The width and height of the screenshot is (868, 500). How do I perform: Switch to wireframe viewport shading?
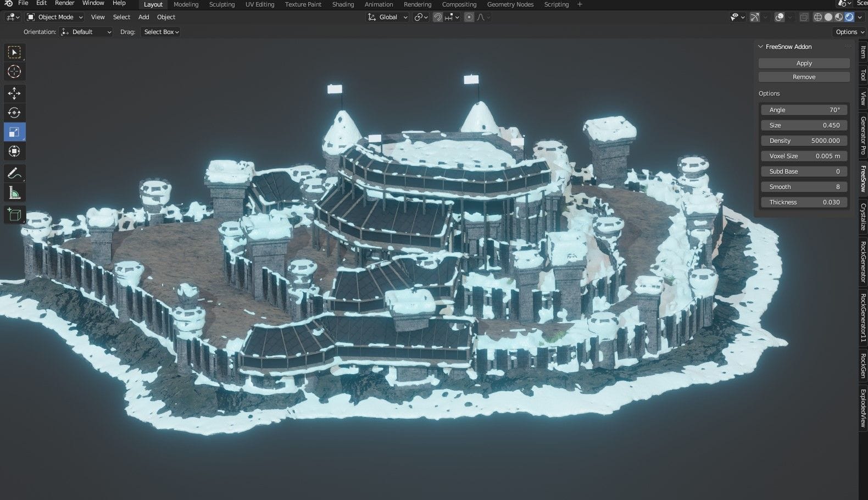pyautogui.click(x=817, y=17)
